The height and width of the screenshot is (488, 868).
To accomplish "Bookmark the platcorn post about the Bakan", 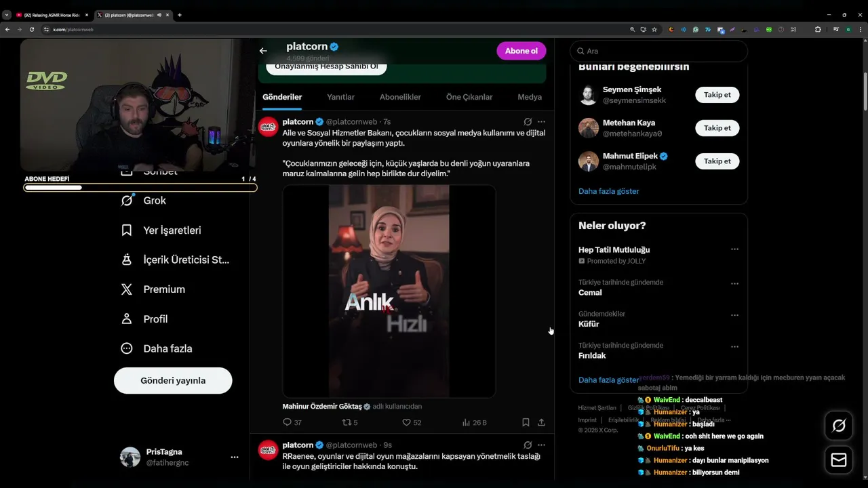I will click(526, 422).
